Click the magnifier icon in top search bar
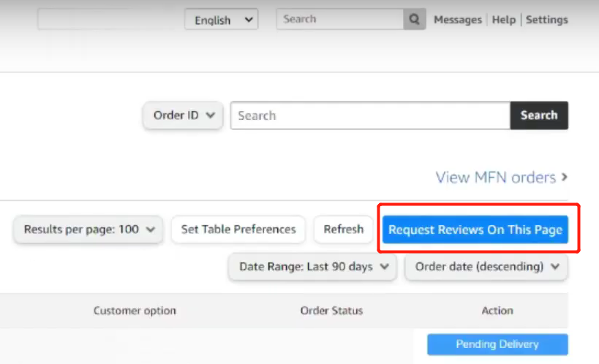This screenshot has width=599, height=364. [x=414, y=20]
